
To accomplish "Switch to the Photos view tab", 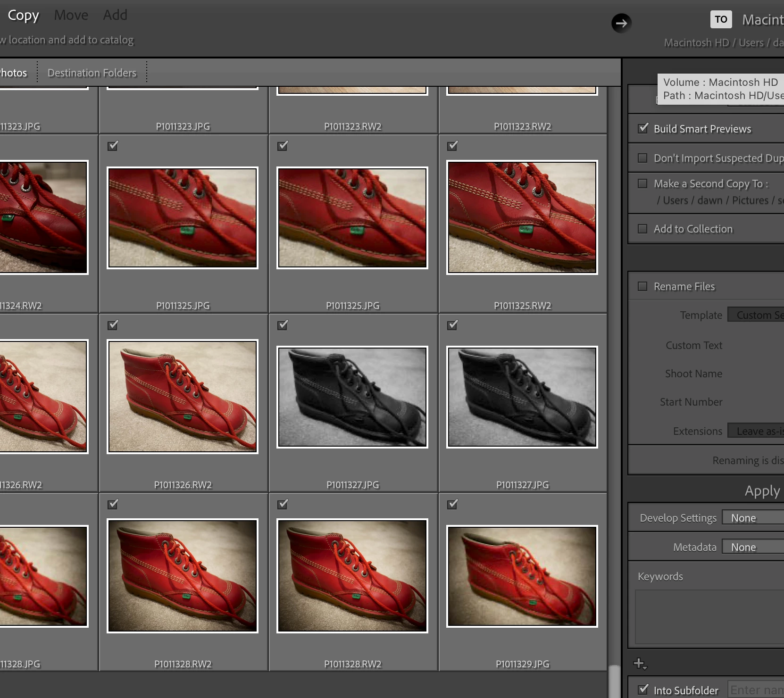I will [14, 73].
